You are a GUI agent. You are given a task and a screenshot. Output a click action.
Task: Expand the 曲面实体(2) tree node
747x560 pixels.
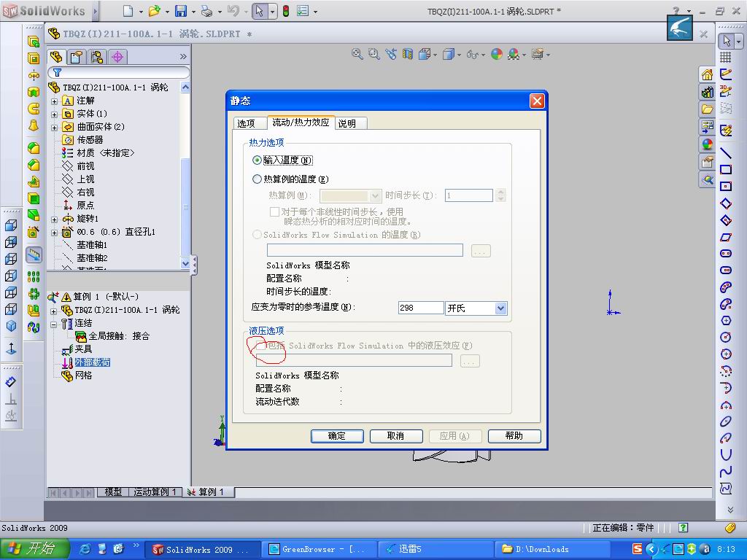pyautogui.click(x=54, y=127)
